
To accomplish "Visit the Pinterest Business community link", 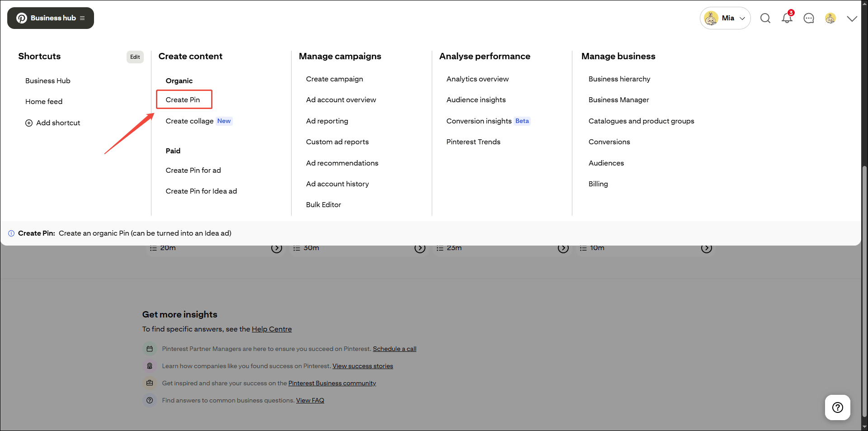I will (x=332, y=384).
